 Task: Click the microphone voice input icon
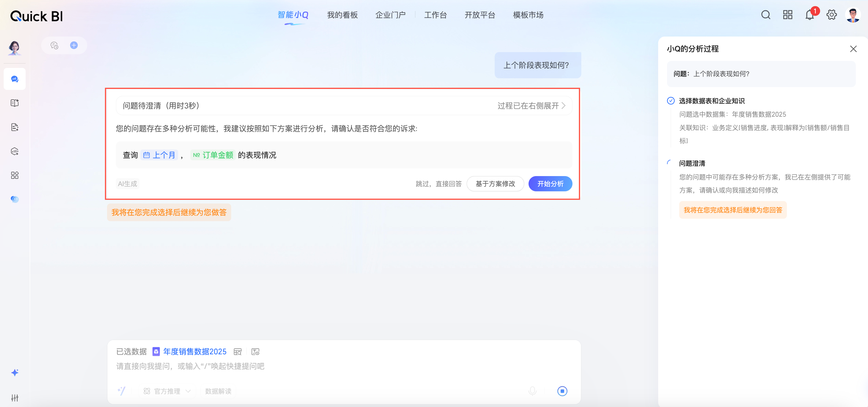[x=533, y=391]
